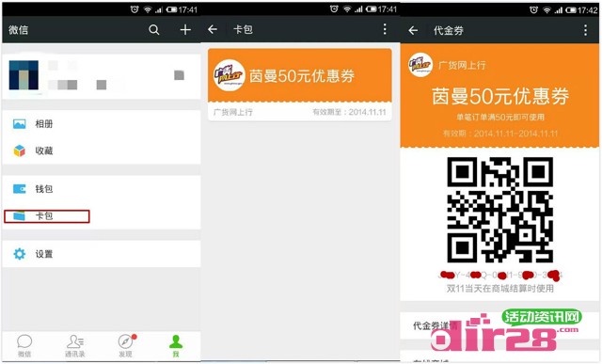Tap merchant logo on 代金券 detail header
The height and width of the screenshot is (364, 602).
pos(420,65)
